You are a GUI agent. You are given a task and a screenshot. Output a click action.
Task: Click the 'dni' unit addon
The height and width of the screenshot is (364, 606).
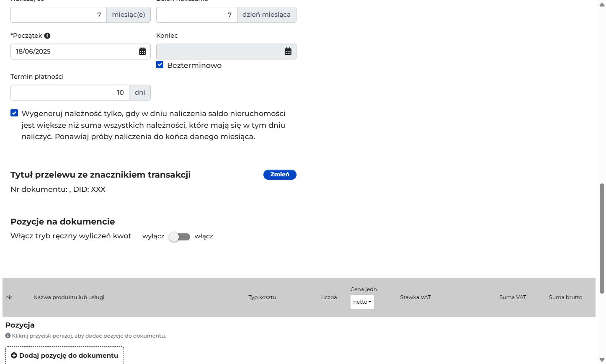coord(140,93)
